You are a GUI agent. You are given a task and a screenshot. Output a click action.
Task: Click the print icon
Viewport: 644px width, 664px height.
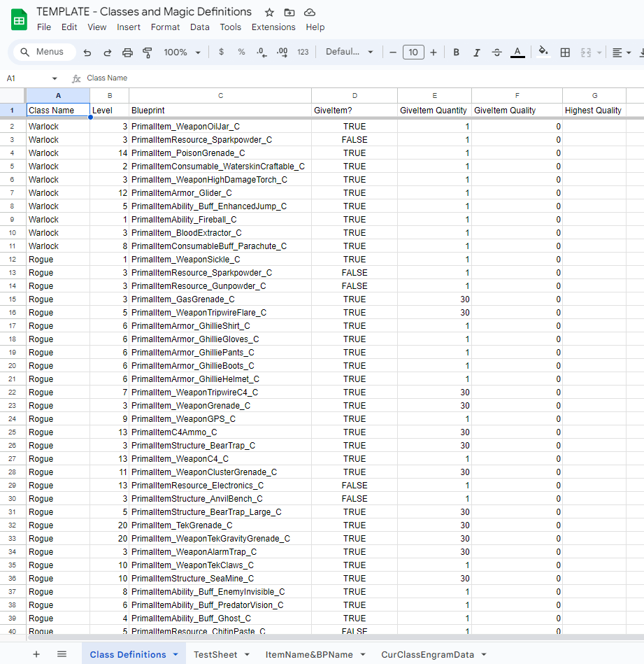point(127,52)
